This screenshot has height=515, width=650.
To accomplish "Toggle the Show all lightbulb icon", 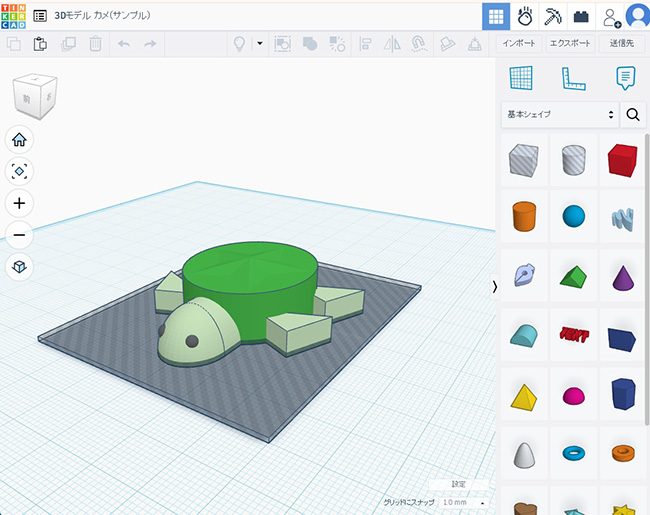I will (x=239, y=44).
